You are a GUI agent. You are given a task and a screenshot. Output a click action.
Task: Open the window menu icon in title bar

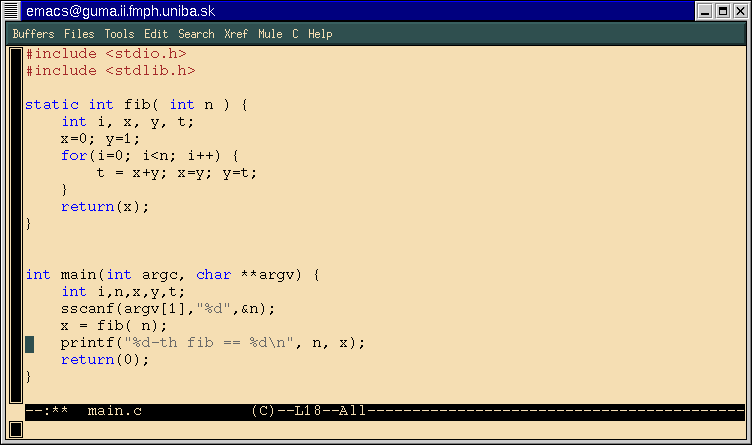(x=11, y=11)
